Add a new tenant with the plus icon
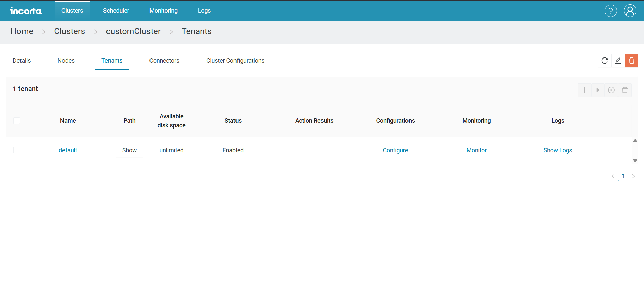 click(585, 90)
